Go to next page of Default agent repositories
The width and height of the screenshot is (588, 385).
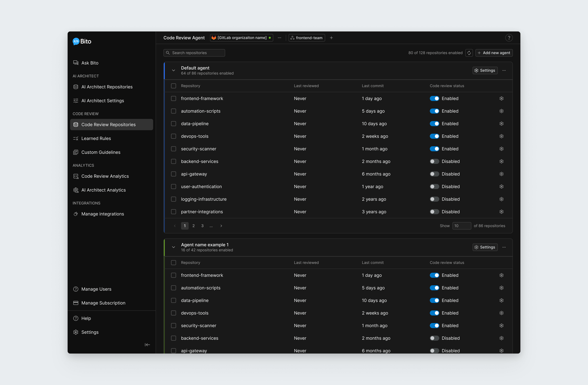221,226
